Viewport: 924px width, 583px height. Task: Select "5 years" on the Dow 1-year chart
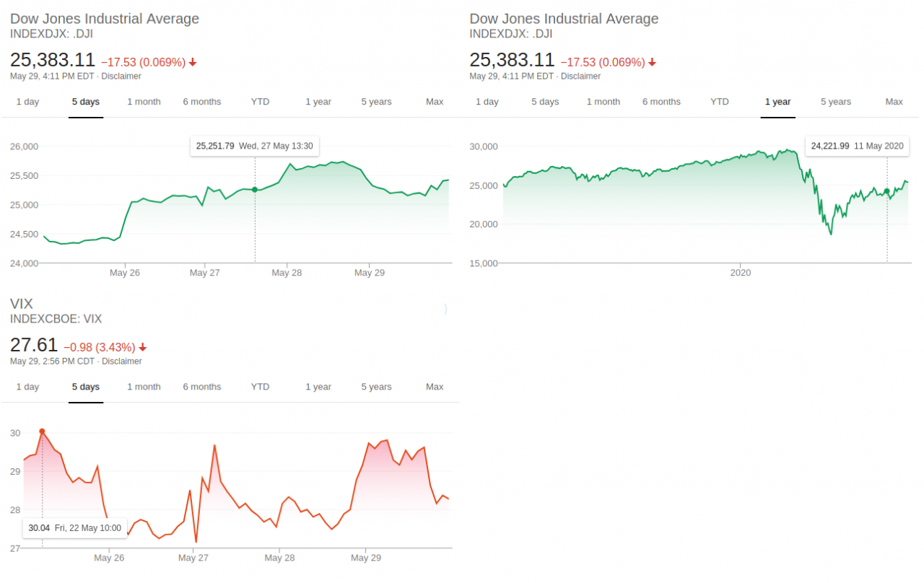click(835, 102)
